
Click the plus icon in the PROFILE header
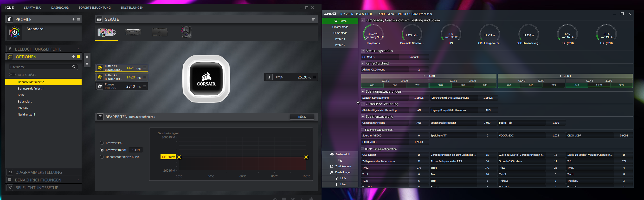pyautogui.click(x=73, y=19)
